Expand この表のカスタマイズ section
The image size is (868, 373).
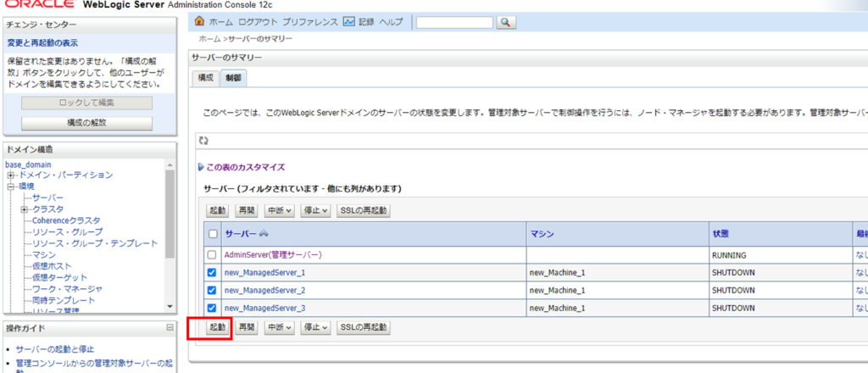(x=240, y=168)
